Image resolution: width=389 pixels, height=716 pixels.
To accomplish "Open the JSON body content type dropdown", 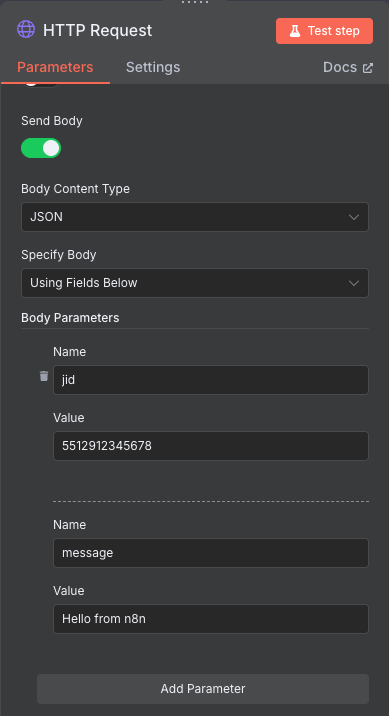I will [x=195, y=217].
